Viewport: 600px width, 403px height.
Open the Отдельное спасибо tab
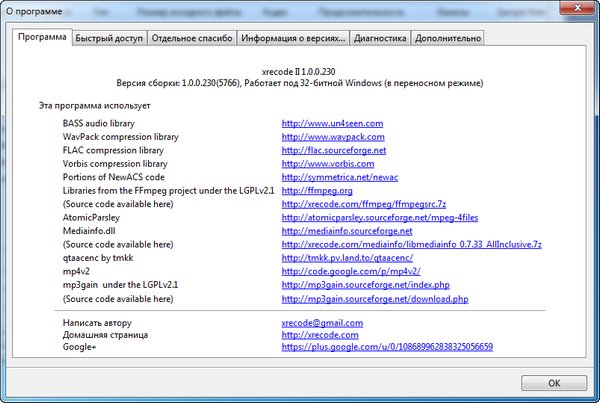click(x=193, y=38)
